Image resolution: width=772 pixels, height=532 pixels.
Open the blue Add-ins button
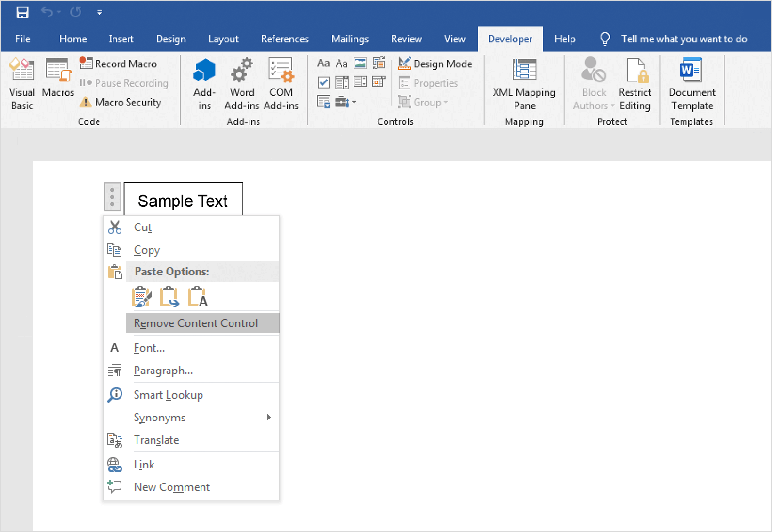pyautogui.click(x=205, y=85)
